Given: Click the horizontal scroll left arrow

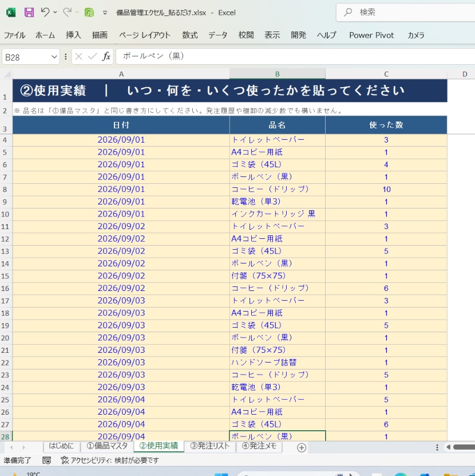Looking at the screenshot, I should coord(448,447).
